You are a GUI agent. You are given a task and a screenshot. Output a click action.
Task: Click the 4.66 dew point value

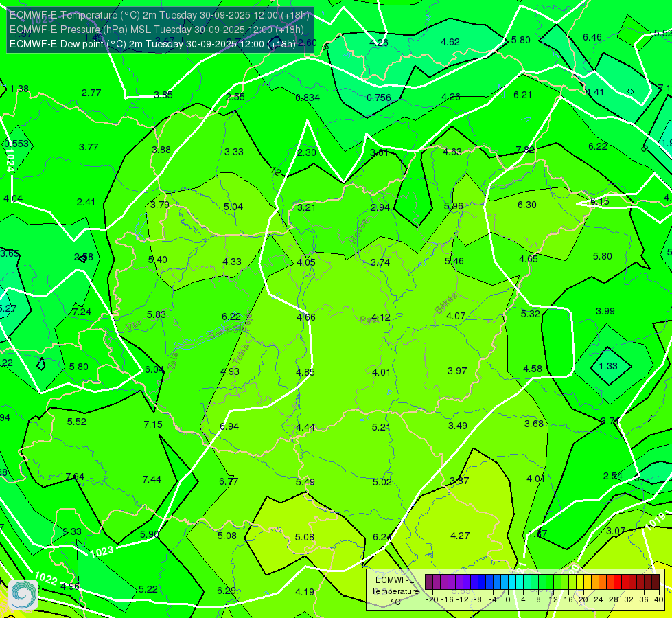point(306,317)
